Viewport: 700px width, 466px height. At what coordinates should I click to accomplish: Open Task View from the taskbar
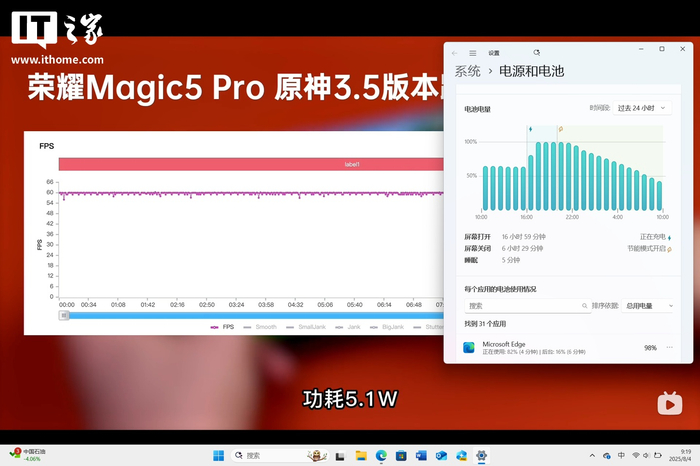(340, 456)
